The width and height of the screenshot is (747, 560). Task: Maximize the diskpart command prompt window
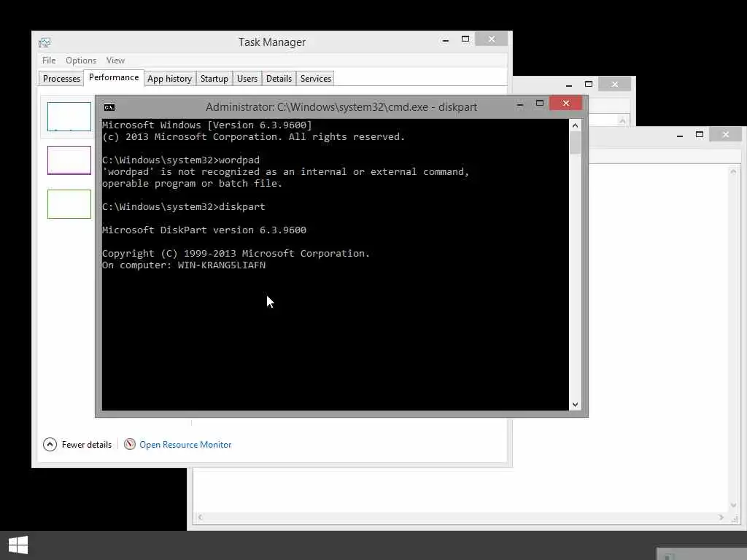(x=540, y=104)
